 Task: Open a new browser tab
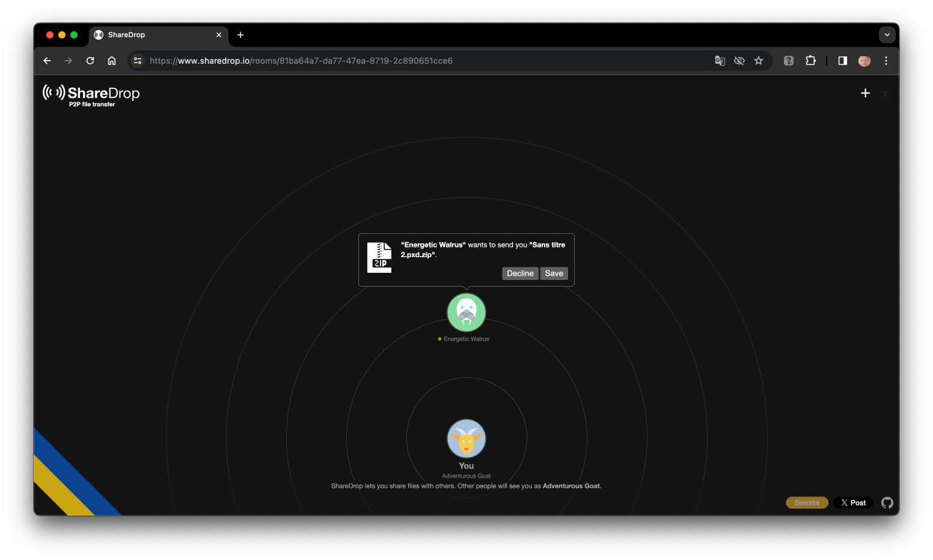tap(240, 35)
